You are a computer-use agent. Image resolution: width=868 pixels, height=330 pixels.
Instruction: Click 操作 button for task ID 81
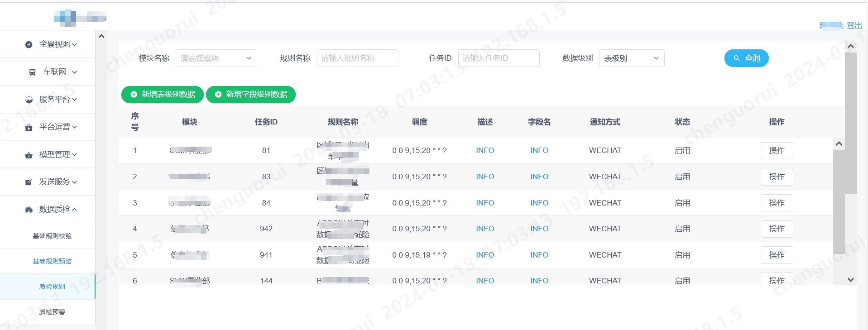(777, 150)
